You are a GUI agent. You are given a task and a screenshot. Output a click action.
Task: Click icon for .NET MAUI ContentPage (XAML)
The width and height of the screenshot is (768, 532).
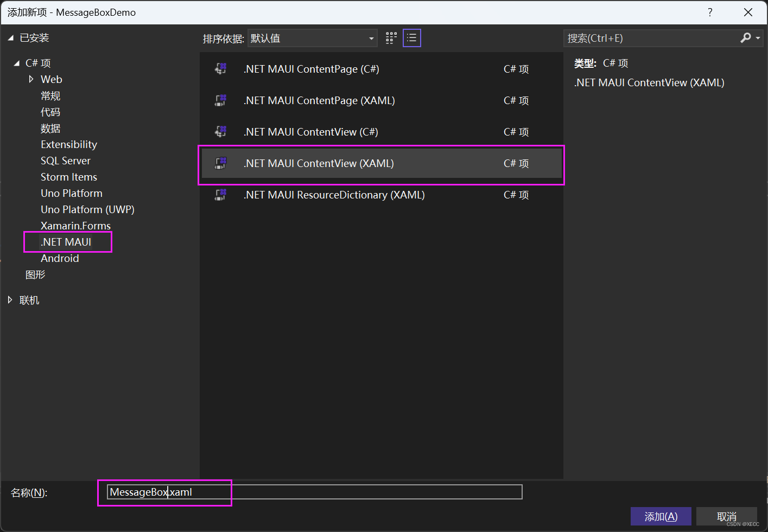point(221,100)
